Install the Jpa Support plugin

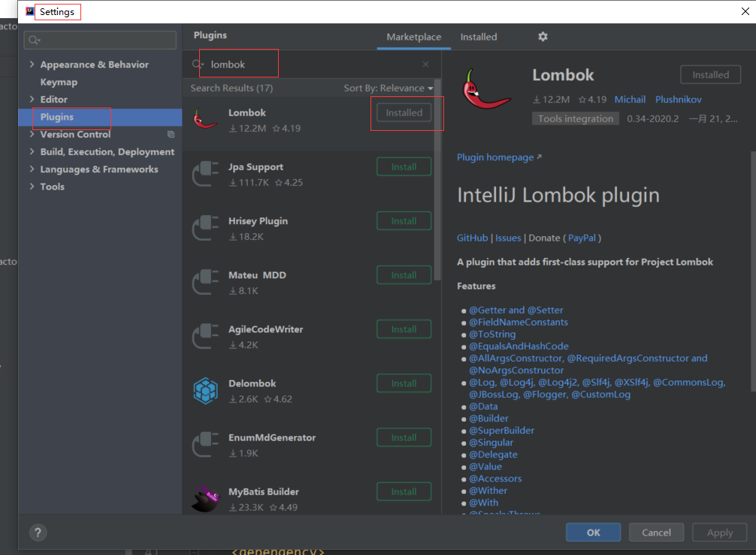(x=404, y=167)
